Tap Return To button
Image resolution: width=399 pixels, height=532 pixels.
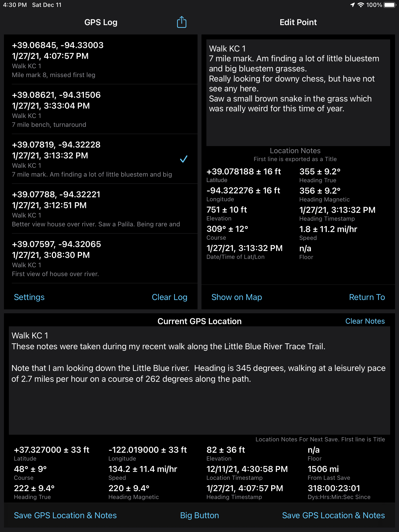[367, 297]
